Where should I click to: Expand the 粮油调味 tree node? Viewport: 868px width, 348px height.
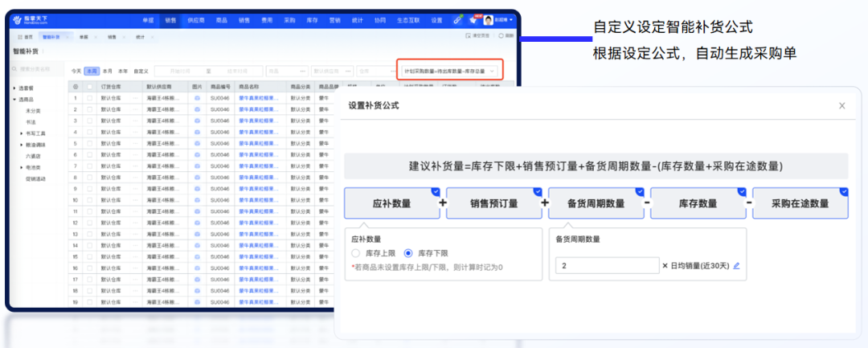tap(22, 145)
